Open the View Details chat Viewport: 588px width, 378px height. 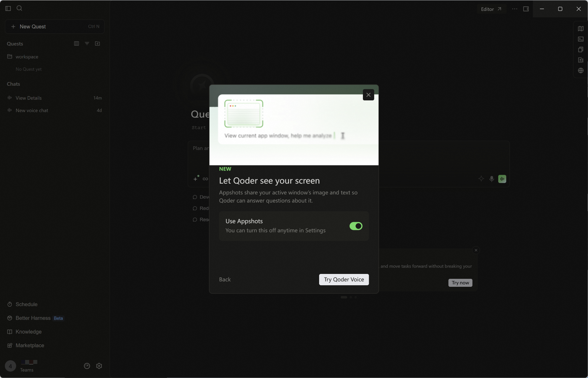click(55, 98)
